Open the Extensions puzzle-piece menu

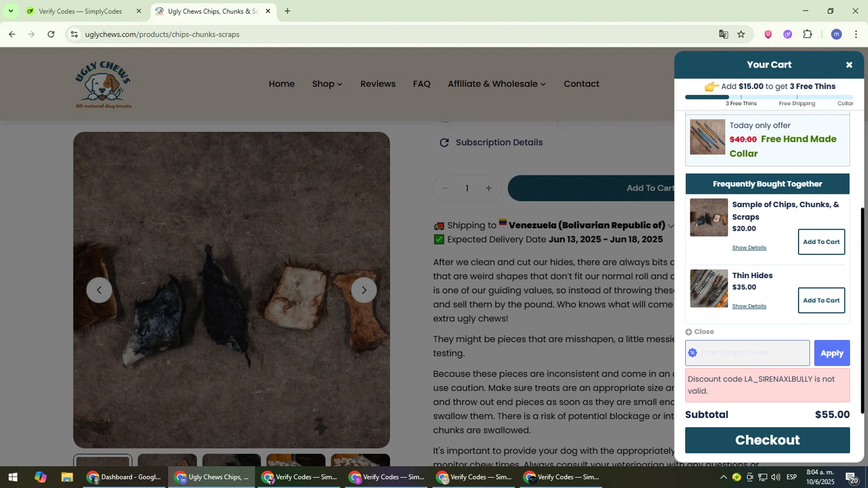click(x=808, y=35)
